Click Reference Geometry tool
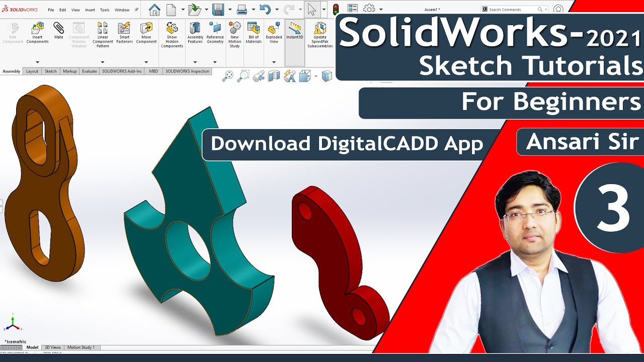Image resolution: width=644 pixels, height=362 pixels. point(215,33)
